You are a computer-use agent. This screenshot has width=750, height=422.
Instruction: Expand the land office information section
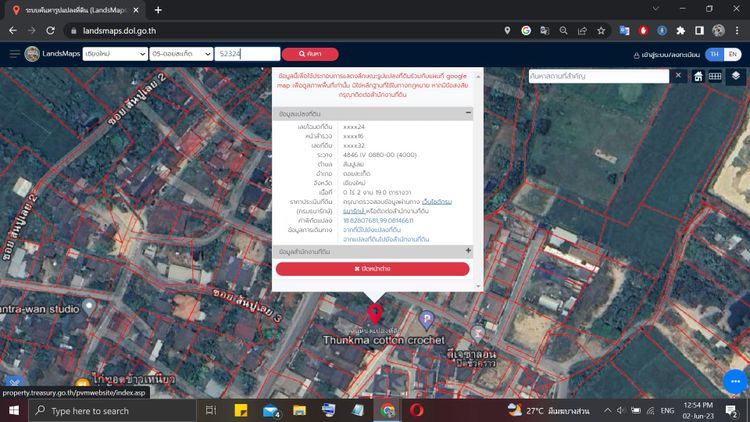pyautogui.click(x=467, y=250)
